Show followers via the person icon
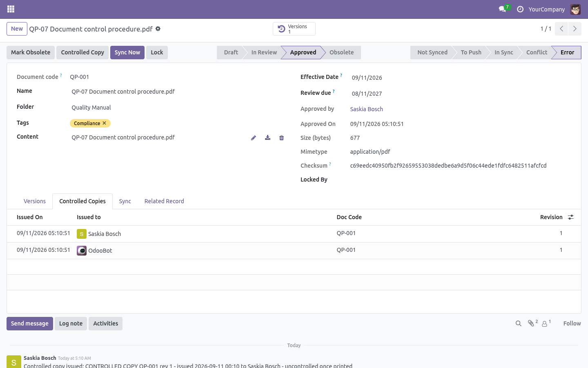 (546, 323)
